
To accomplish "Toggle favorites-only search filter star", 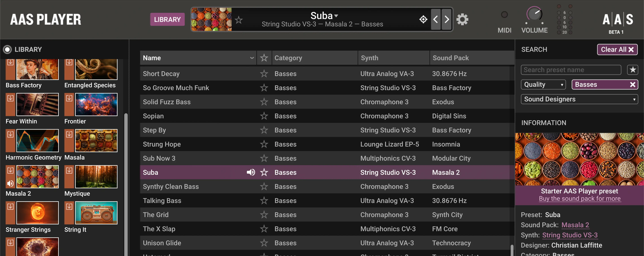I will coord(633,70).
